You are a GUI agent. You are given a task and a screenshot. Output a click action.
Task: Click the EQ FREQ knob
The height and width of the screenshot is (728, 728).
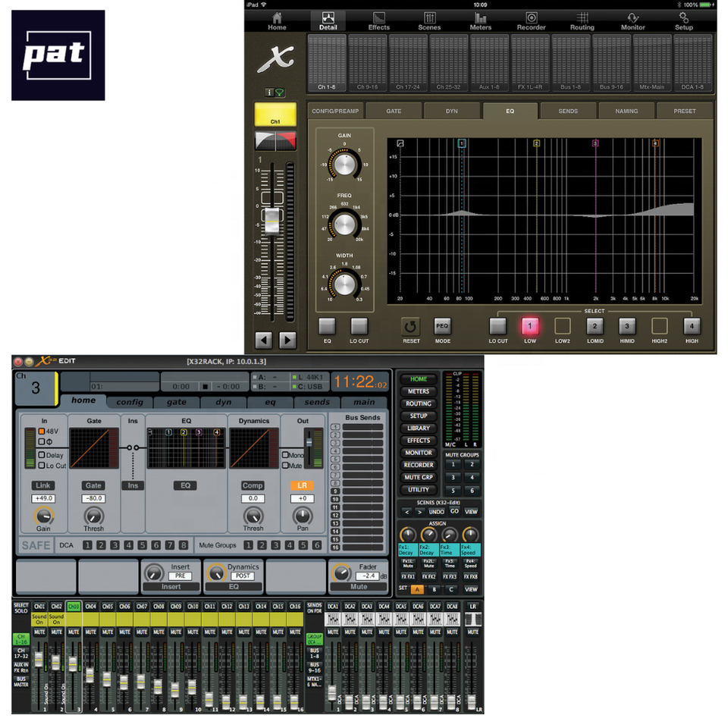pyautogui.click(x=344, y=224)
